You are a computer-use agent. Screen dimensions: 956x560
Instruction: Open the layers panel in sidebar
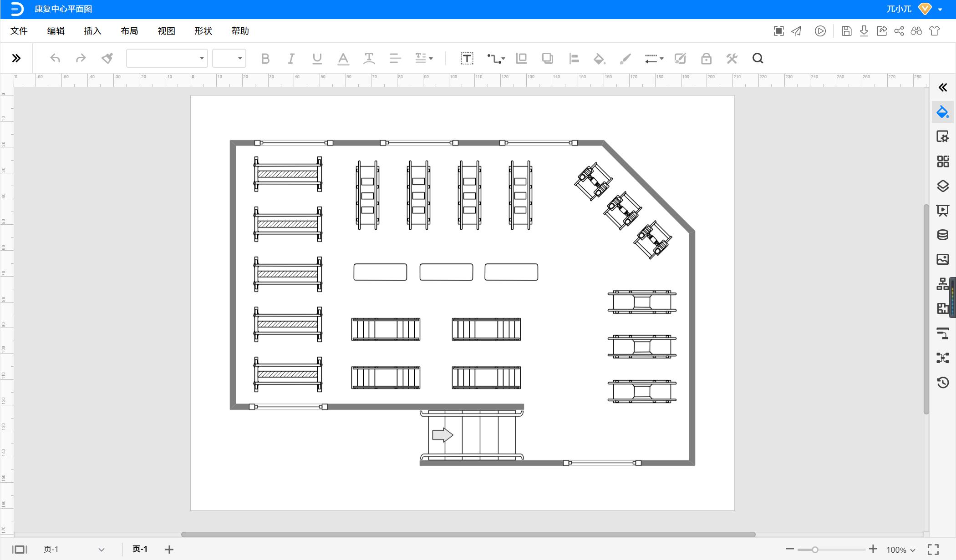point(942,186)
